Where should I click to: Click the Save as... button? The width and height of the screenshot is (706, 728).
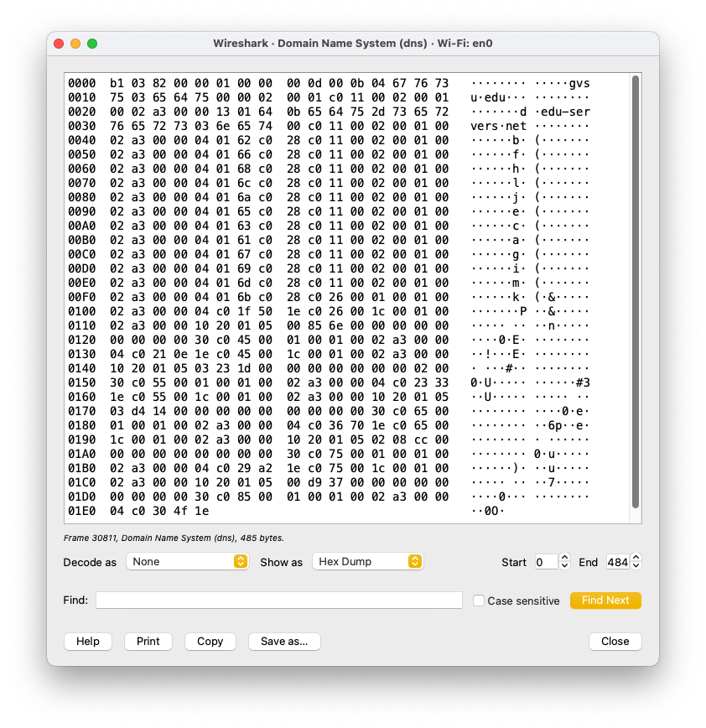click(284, 641)
